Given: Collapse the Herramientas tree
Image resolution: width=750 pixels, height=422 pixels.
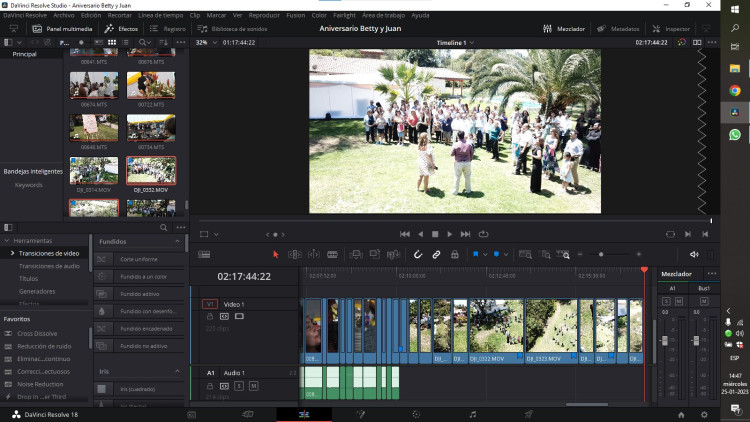Looking at the screenshot, I should click(x=7, y=241).
